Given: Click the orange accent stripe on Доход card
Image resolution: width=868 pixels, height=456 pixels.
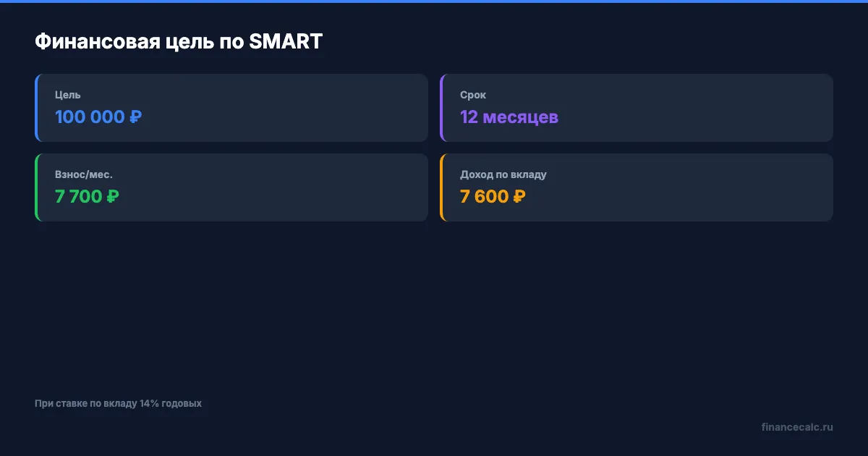Looking at the screenshot, I should click(x=441, y=187).
